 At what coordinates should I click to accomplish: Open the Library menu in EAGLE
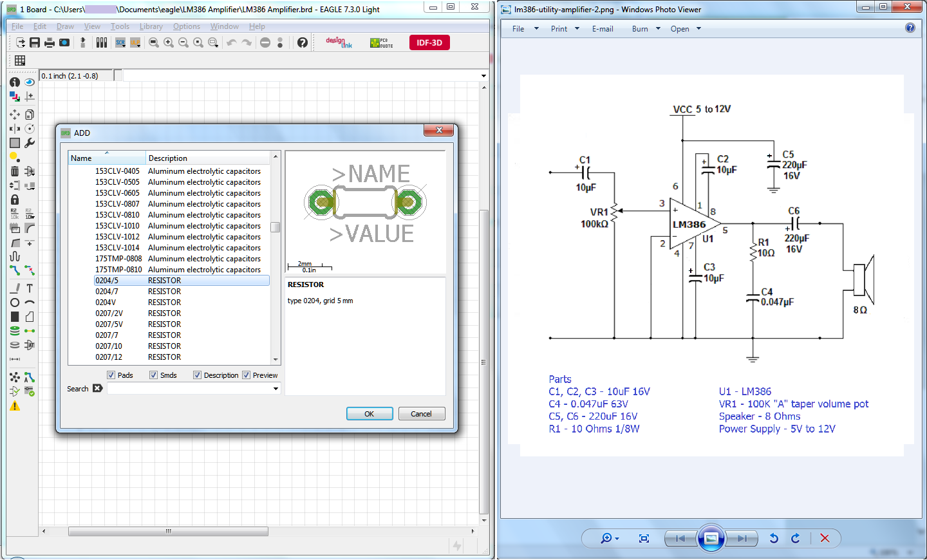(x=151, y=26)
